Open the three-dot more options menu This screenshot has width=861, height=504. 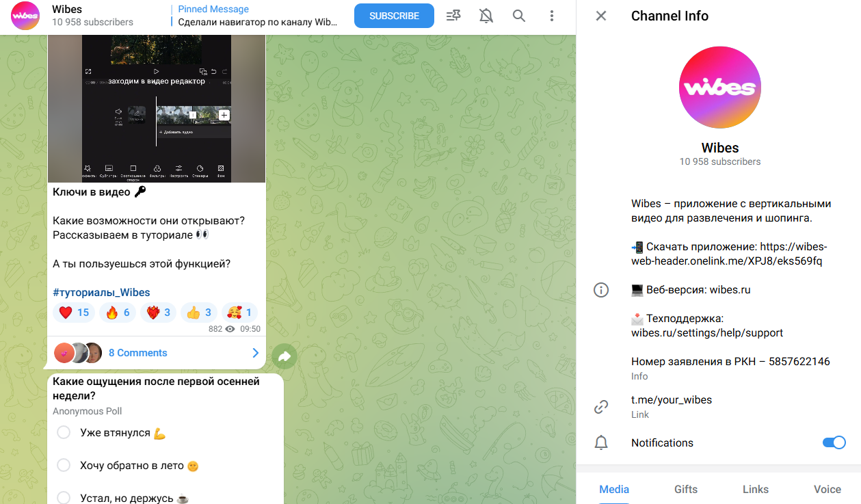click(x=552, y=16)
